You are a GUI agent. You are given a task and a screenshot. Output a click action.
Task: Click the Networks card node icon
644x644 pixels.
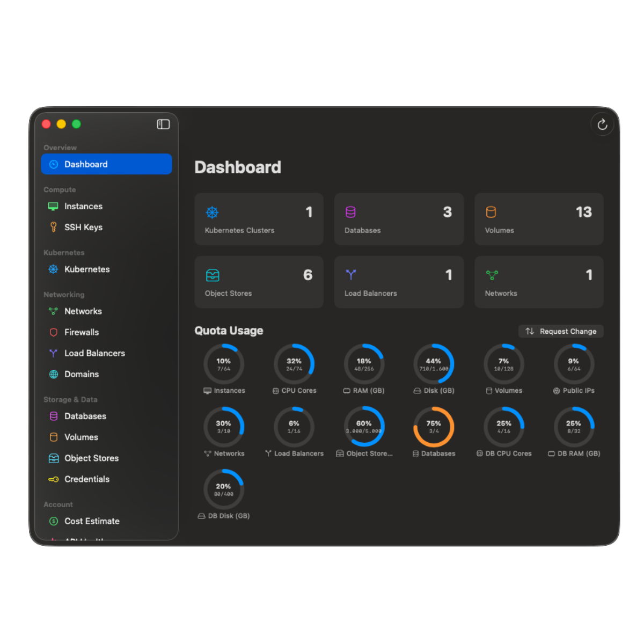pyautogui.click(x=492, y=275)
